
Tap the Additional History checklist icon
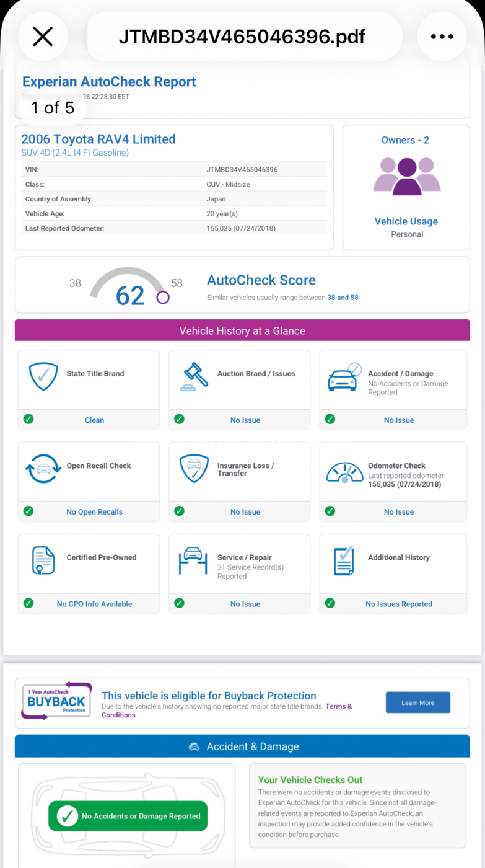pyautogui.click(x=343, y=560)
